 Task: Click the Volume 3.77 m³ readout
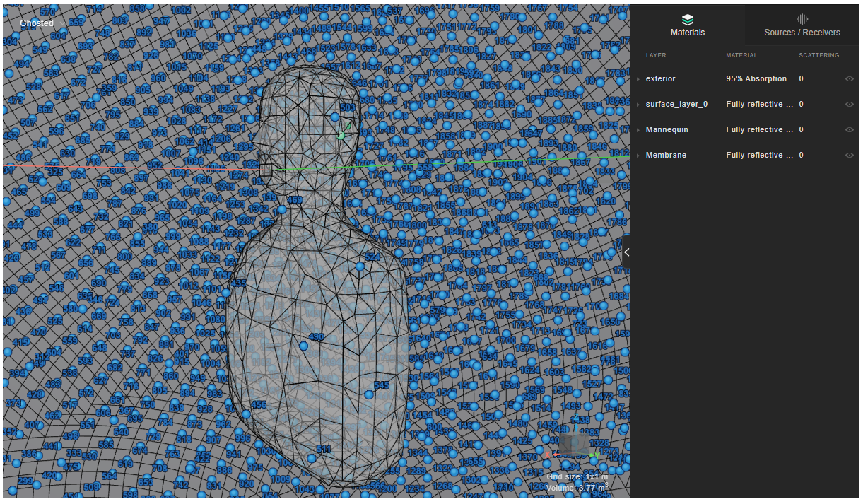577,488
